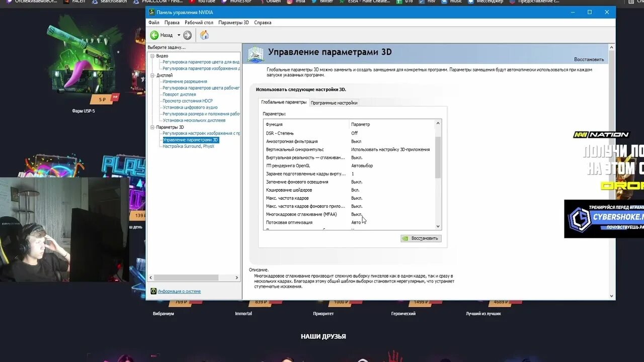
Task: Select the Потоковая оптимизация row
Action: pos(349,222)
